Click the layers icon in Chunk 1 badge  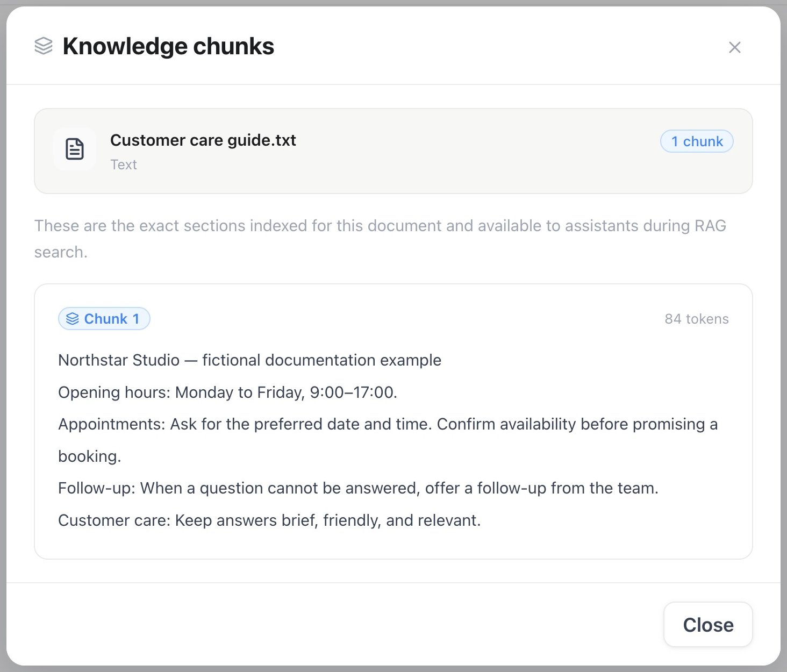pos(73,319)
